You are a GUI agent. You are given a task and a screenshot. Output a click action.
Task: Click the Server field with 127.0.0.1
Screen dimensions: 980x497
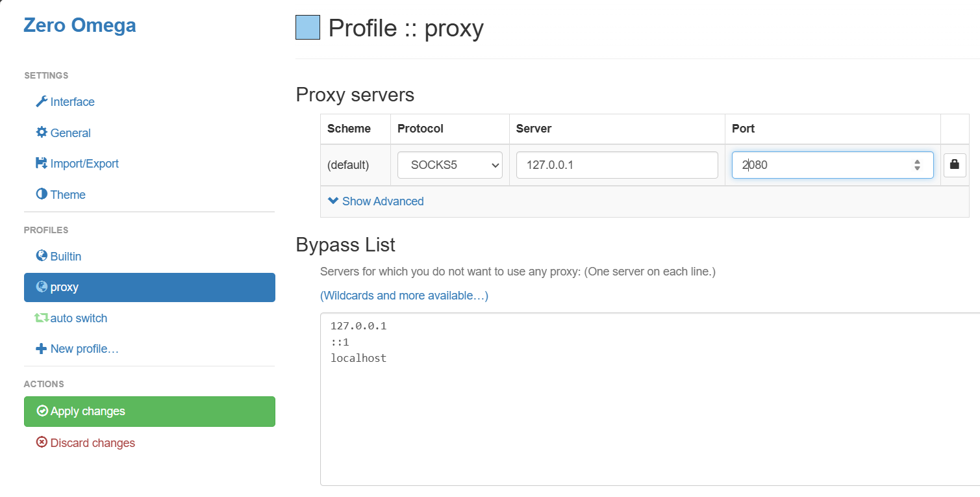click(x=617, y=165)
